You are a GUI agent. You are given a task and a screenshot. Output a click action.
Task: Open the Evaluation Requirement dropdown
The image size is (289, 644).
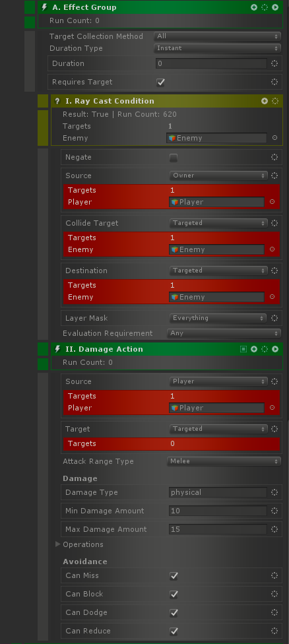pos(224,333)
